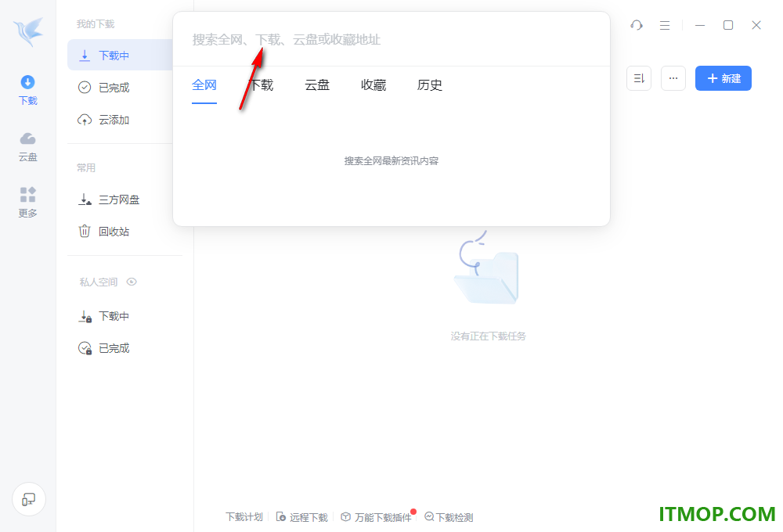This screenshot has height=532, width=783.
Task: Click the Xunlei bird logo
Action: pyautogui.click(x=28, y=32)
